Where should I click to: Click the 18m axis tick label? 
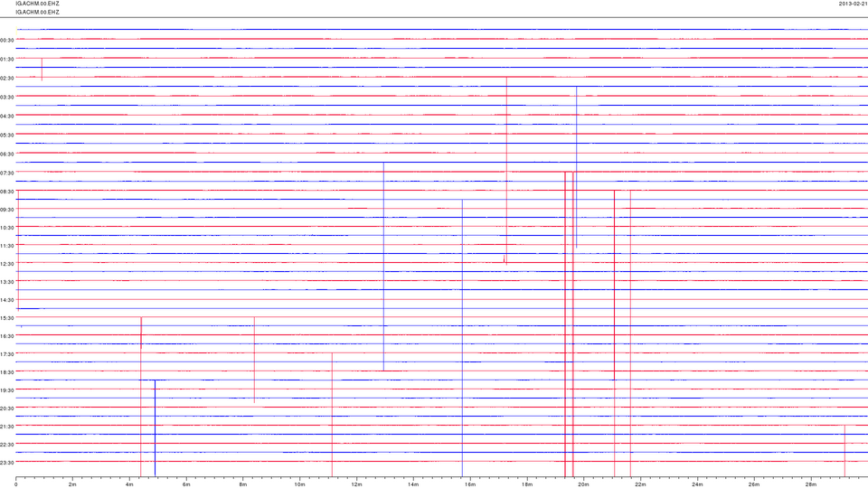(x=526, y=484)
